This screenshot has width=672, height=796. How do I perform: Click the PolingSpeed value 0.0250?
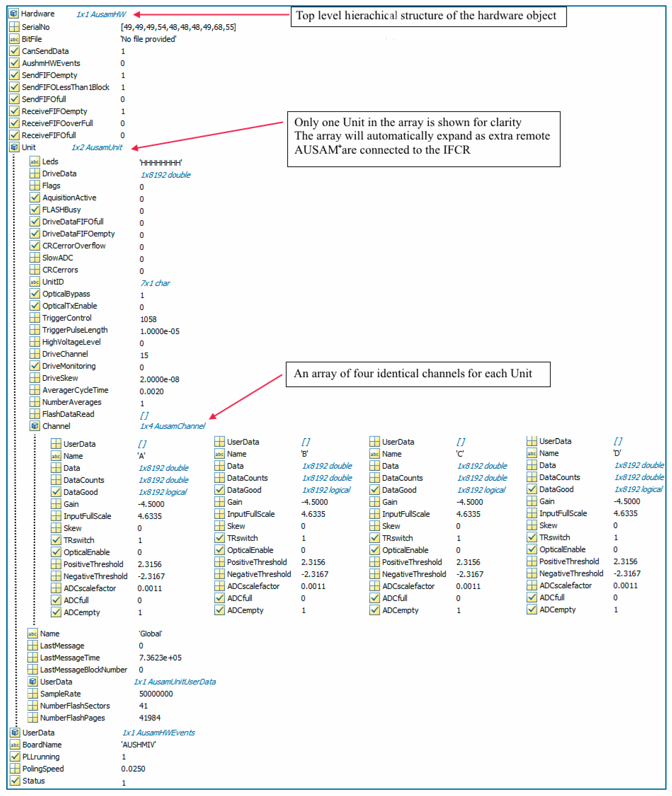[x=133, y=769]
